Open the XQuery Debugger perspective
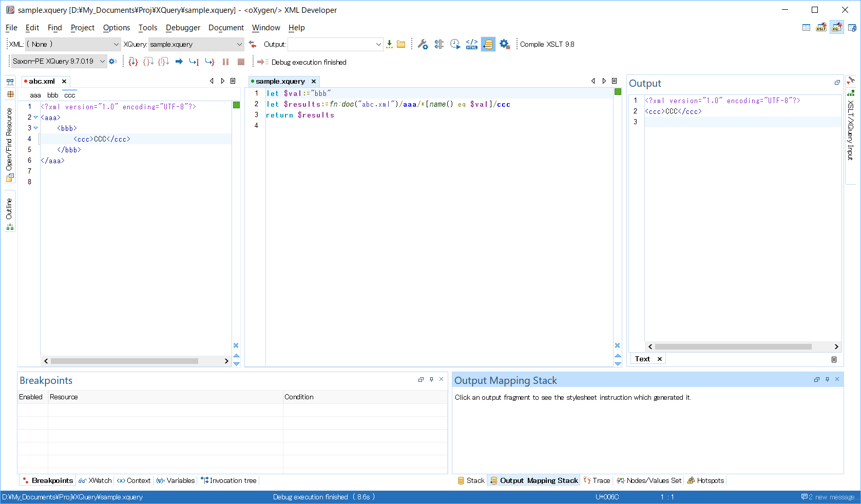Screen dimensions: 861x504 pyautogui.click(x=837, y=28)
